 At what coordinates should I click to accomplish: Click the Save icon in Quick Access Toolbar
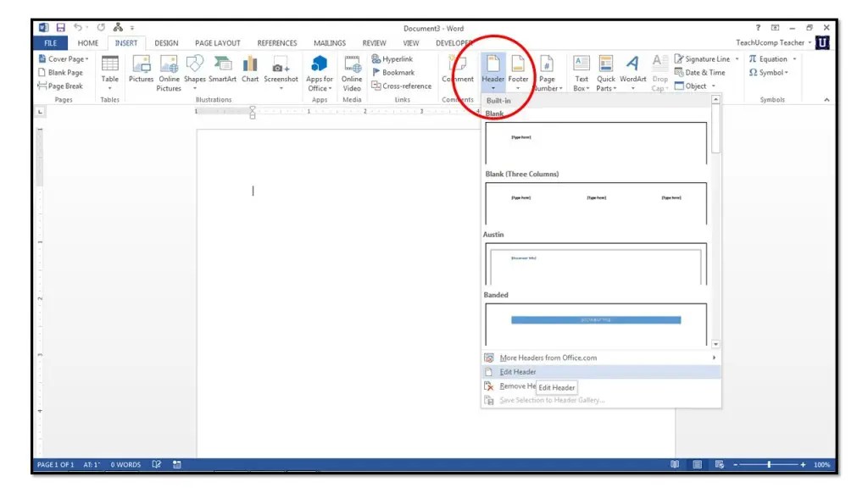[x=61, y=27]
